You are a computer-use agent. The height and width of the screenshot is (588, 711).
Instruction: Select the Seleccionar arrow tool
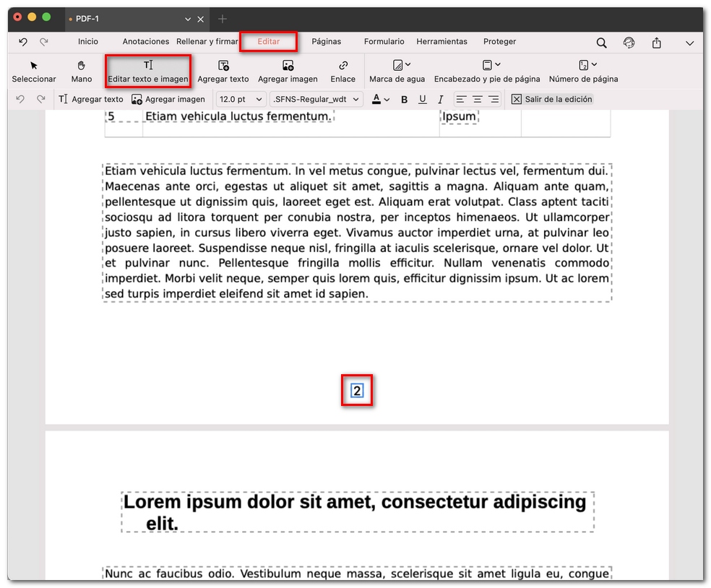[x=34, y=70]
